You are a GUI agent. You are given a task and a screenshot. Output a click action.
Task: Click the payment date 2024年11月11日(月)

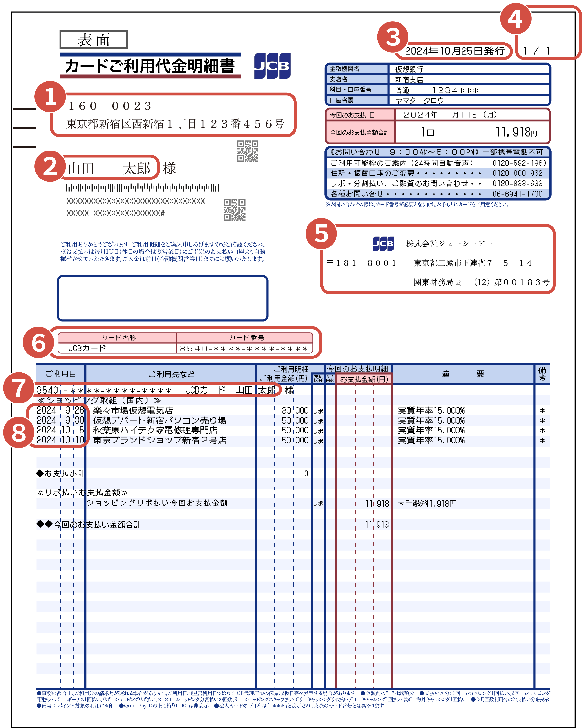pyautogui.click(x=450, y=115)
